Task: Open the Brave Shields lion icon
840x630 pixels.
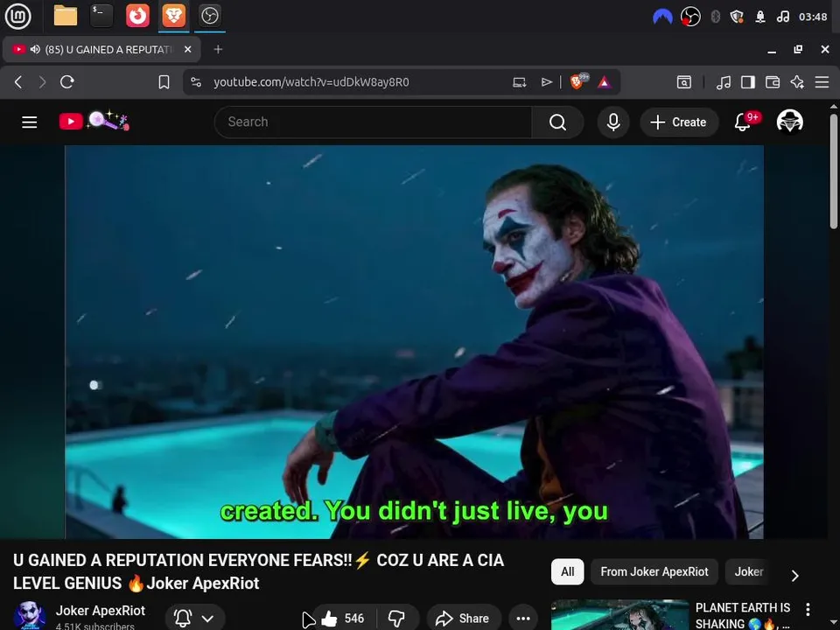Action: pos(578,81)
